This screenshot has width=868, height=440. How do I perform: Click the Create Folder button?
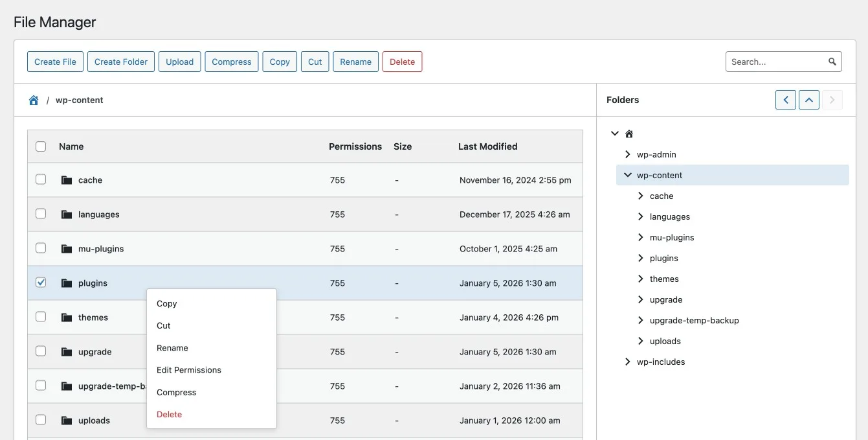(x=121, y=62)
